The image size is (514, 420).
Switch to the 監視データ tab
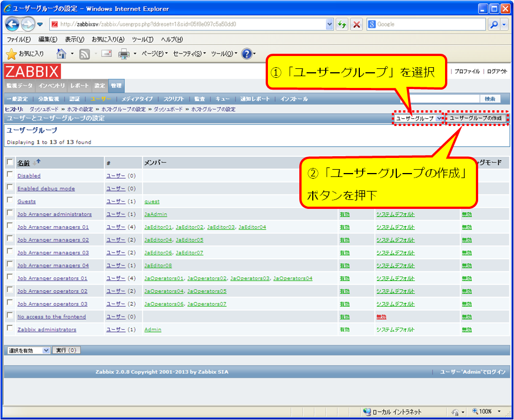tap(20, 86)
